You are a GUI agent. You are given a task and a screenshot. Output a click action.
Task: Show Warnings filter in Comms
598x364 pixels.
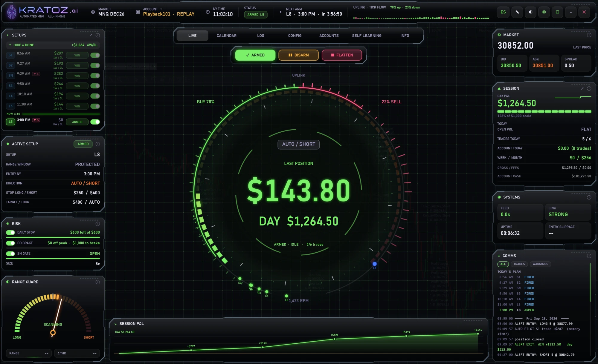[540, 264]
